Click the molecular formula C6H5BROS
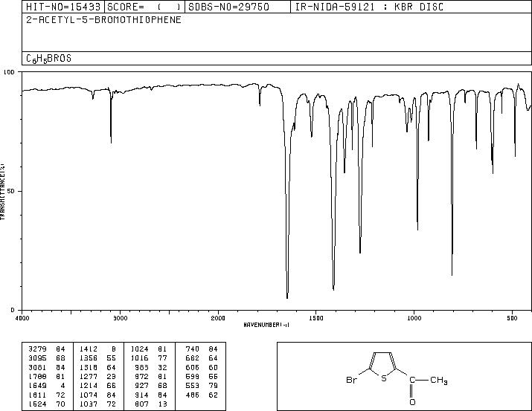Viewport: 532px width, 411px height. click(x=48, y=59)
